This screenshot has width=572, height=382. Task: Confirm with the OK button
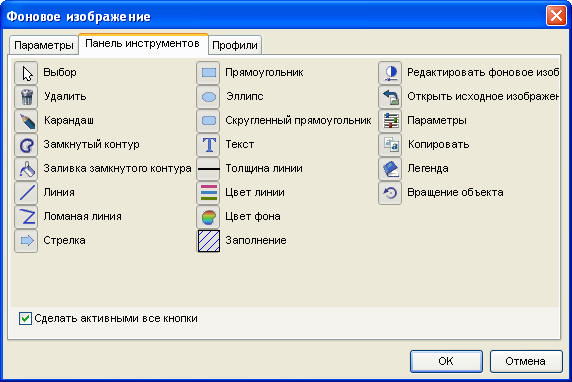pos(446,361)
